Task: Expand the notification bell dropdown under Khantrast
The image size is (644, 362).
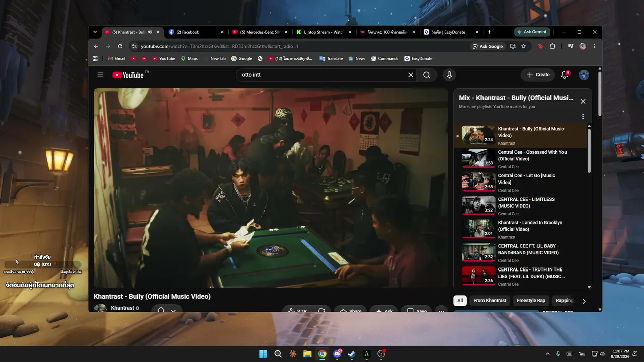Action: pos(167,310)
